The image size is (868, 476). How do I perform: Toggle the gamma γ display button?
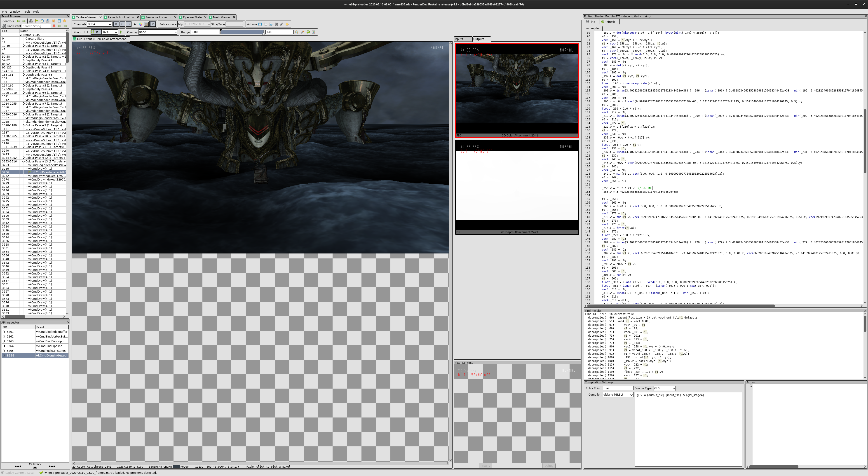coord(153,24)
